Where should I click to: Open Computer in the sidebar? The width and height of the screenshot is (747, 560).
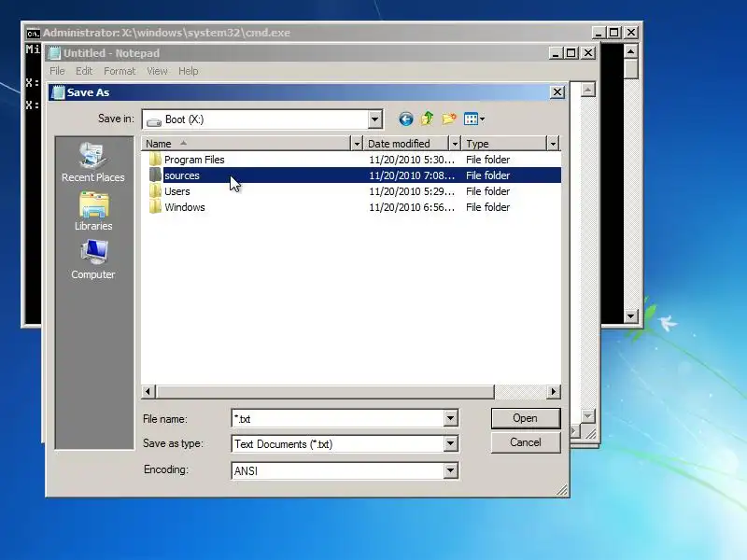pyautogui.click(x=93, y=259)
